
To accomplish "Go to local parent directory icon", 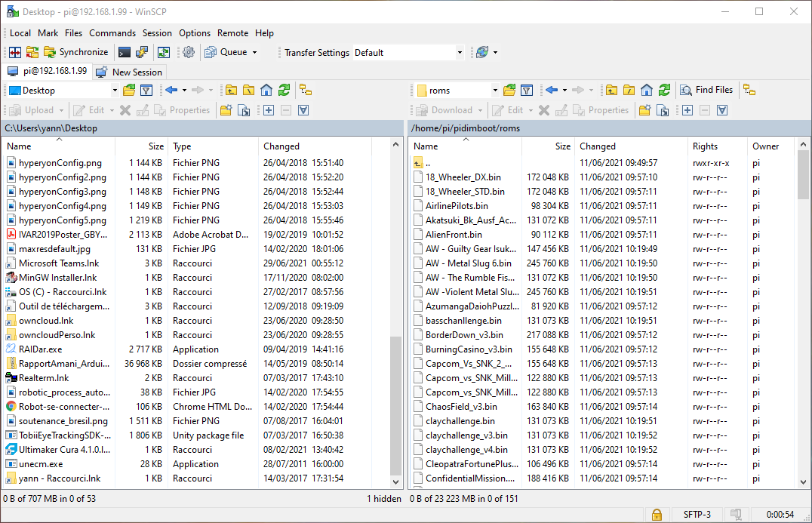I will pyautogui.click(x=231, y=91).
